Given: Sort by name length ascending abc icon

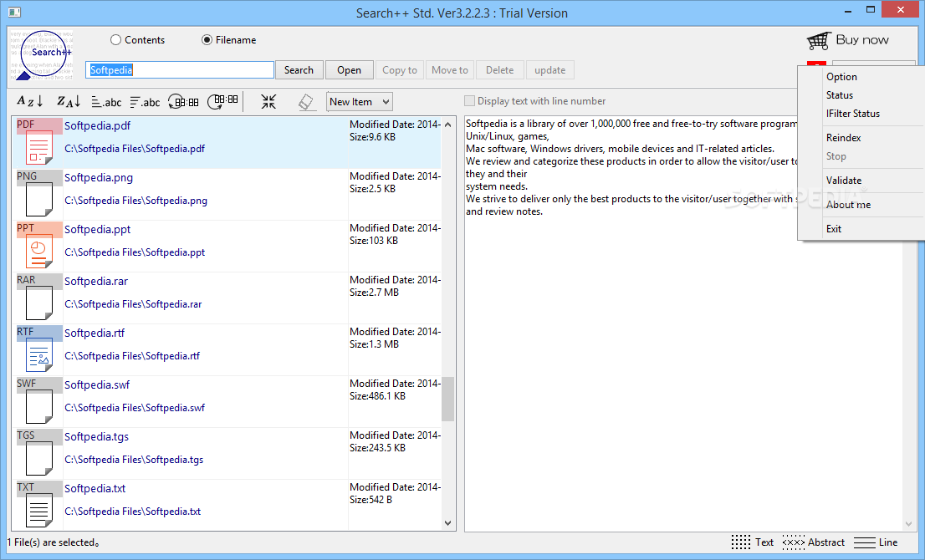Looking at the screenshot, I should click(x=106, y=102).
